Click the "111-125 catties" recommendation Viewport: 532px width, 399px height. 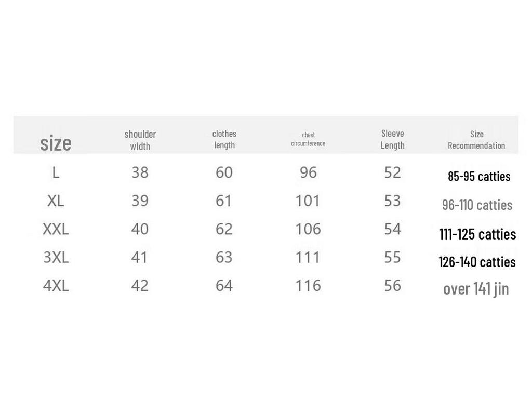pos(477,234)
